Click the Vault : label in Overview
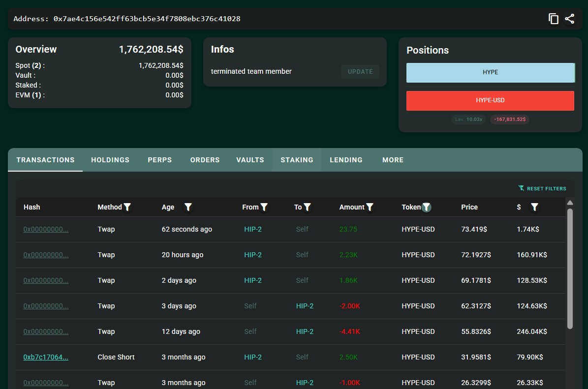 (x=26, y=75)
